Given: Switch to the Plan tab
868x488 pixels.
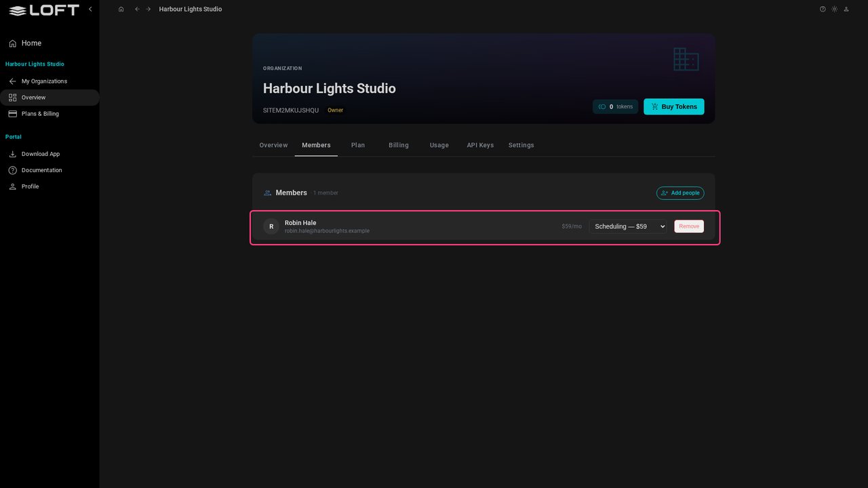Looking at the screenshot, I should [x=358, y=145].
